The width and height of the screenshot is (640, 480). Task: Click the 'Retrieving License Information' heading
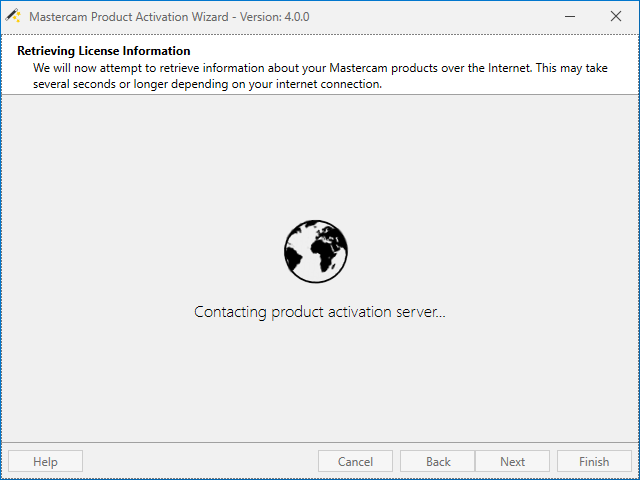click(104, 51)
